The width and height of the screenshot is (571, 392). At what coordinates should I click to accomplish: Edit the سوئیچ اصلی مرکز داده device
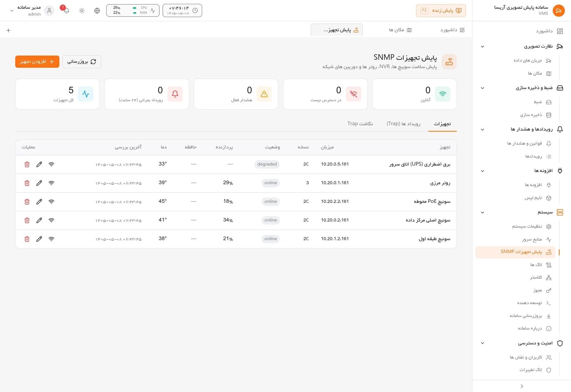coord(39,220)
